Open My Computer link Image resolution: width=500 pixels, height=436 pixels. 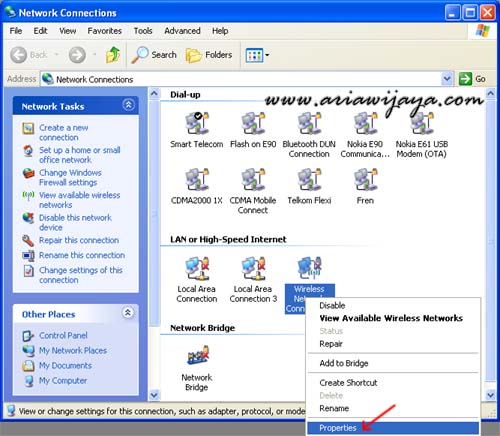click(63, 381)
